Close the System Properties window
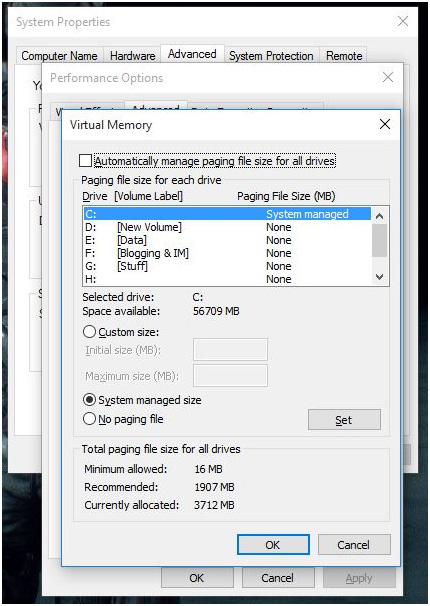Image resolution: width=430 pixels, height=606 pixels. [x=403, y=21]
